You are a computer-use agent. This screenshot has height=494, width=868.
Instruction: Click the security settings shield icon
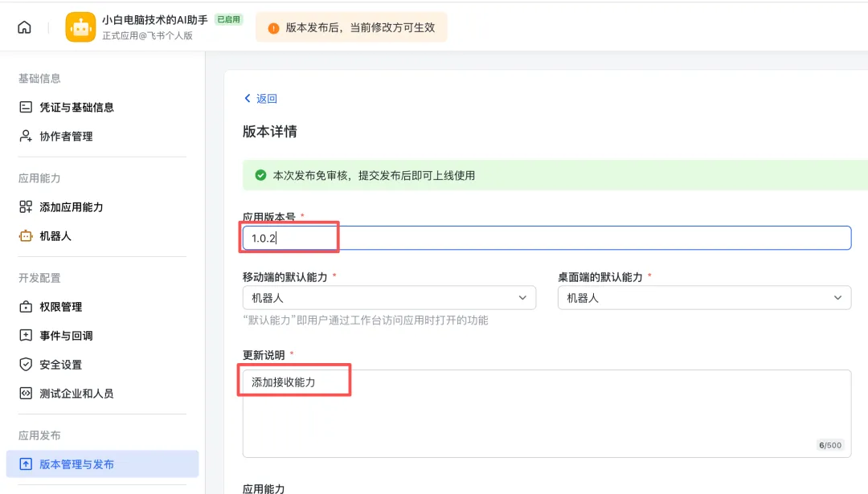pos(26,365)
